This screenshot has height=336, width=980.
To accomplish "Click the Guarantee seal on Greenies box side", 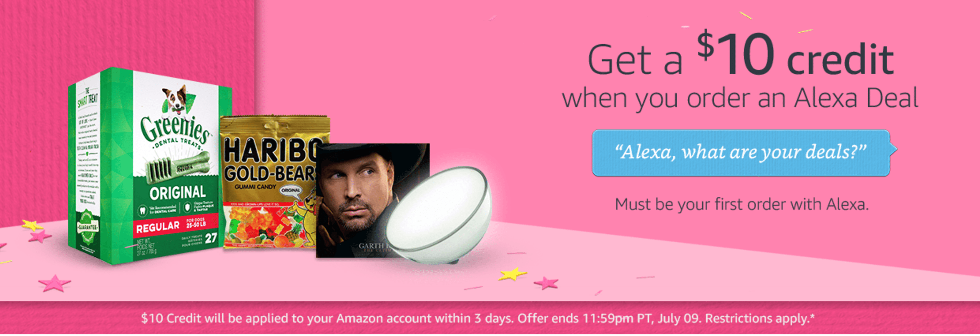I will 88,228.
